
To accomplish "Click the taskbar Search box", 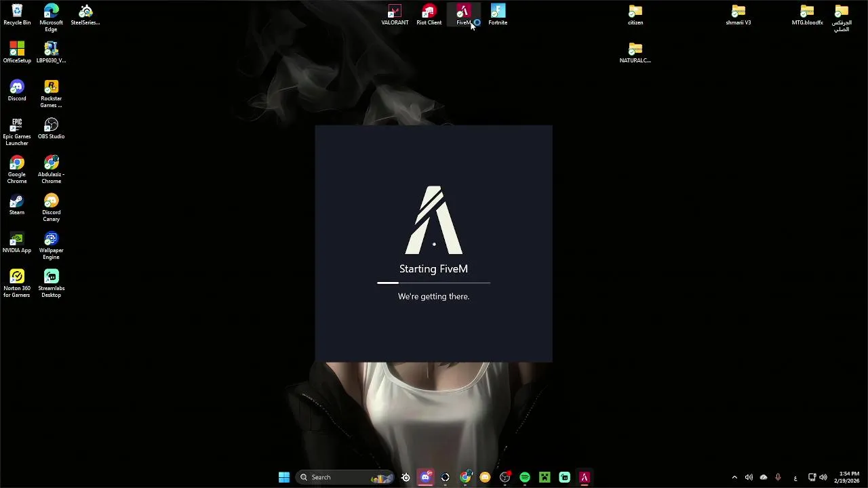I will click(x=345, y=477).
